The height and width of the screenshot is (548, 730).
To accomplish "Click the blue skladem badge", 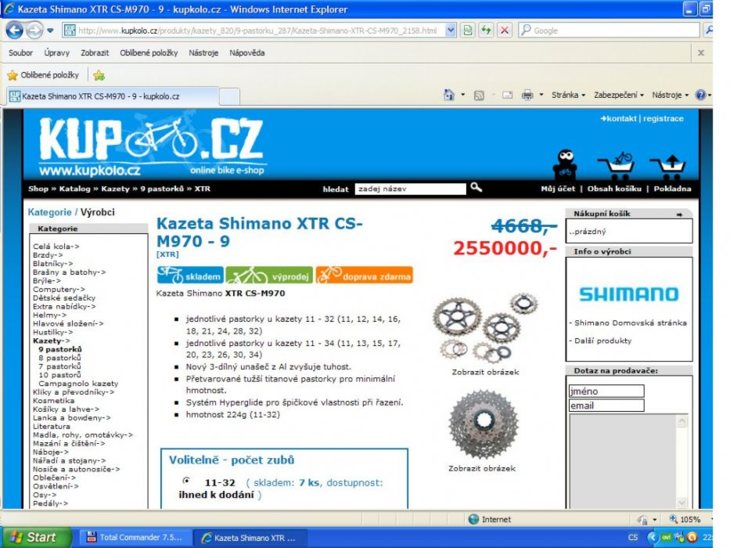I will (190, 275).
